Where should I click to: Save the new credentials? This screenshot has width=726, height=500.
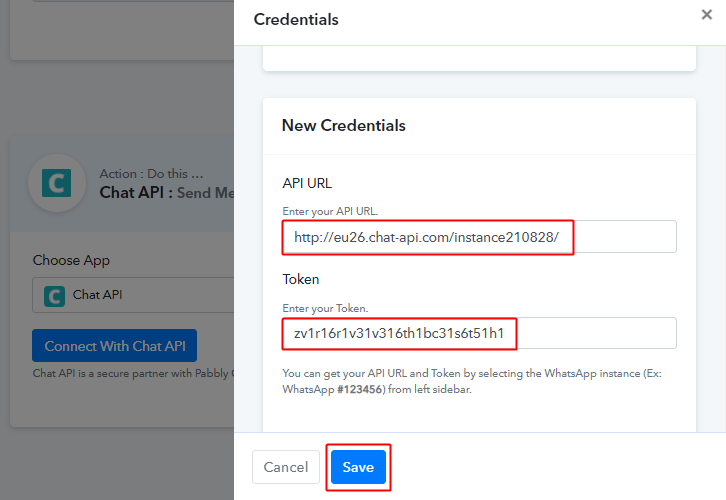click(x=358, y=467)
